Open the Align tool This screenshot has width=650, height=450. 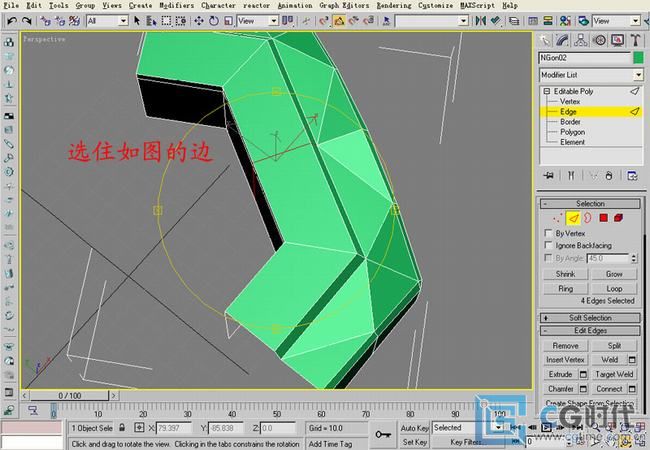click(x=495, y=20)
